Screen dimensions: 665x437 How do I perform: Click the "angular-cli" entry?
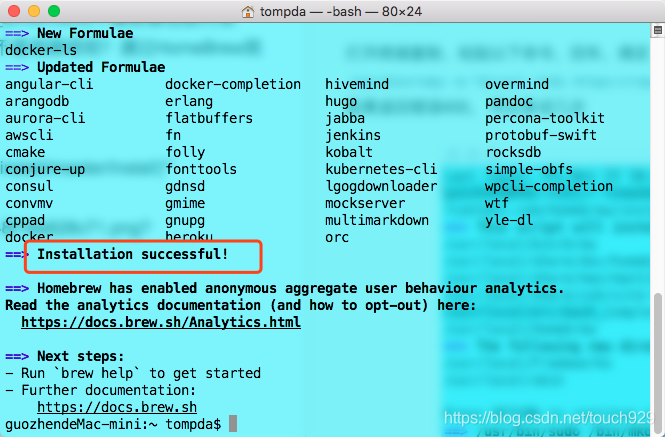click(49, 84)
